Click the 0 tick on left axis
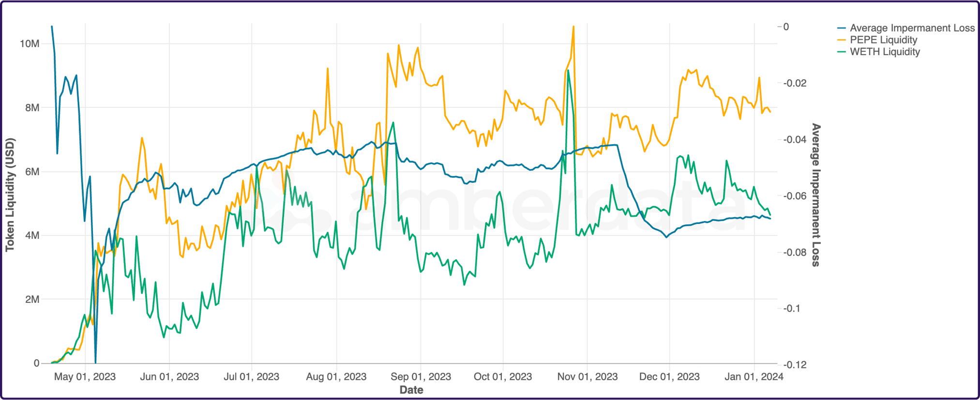The width and height of the screenshot is (980, 400). (x=36, y=363)
